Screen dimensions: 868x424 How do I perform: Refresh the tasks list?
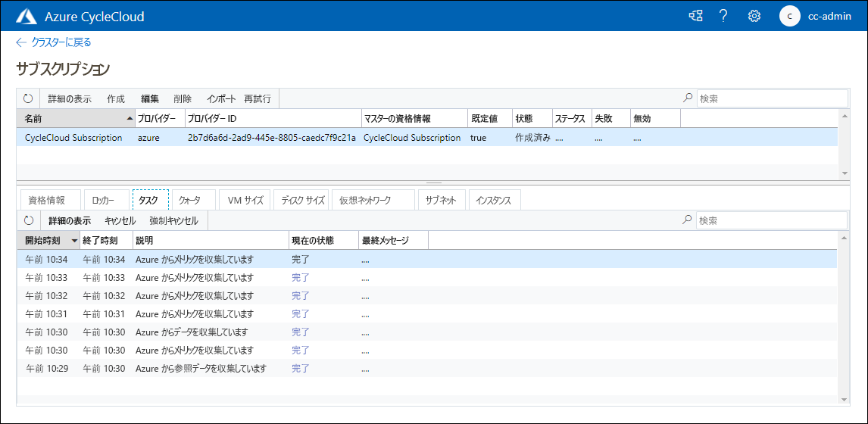point(29,221)
